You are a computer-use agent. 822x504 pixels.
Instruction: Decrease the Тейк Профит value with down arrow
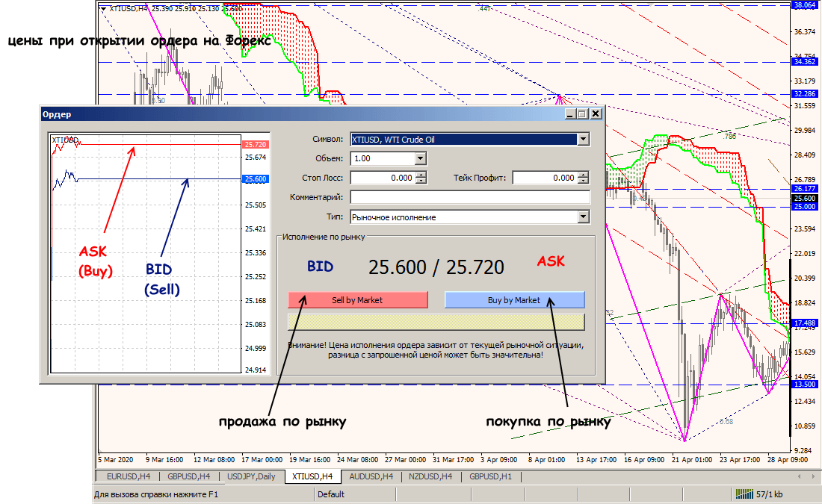pyautogui.click(x=583, y=181)
